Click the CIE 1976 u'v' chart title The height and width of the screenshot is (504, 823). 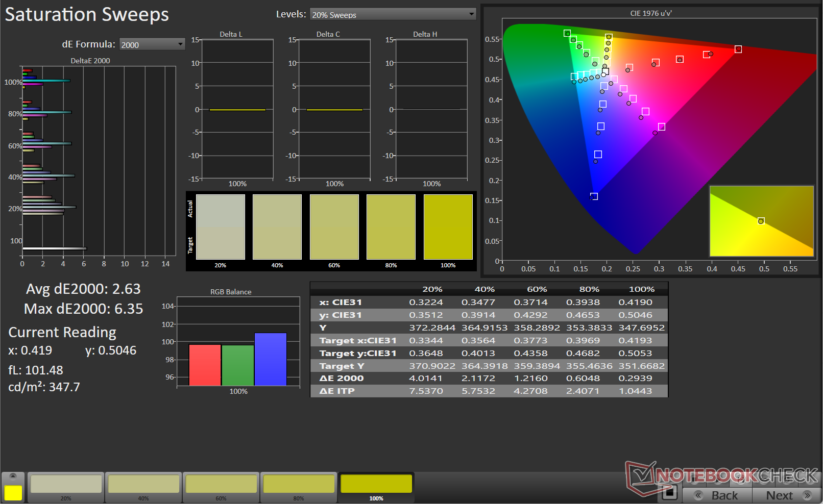[651, 13]
